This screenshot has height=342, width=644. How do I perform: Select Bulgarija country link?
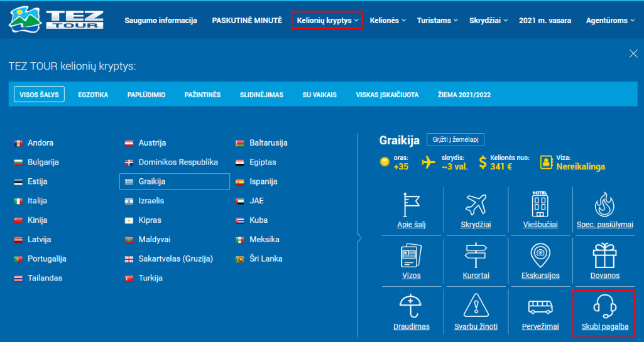point(43,162)
